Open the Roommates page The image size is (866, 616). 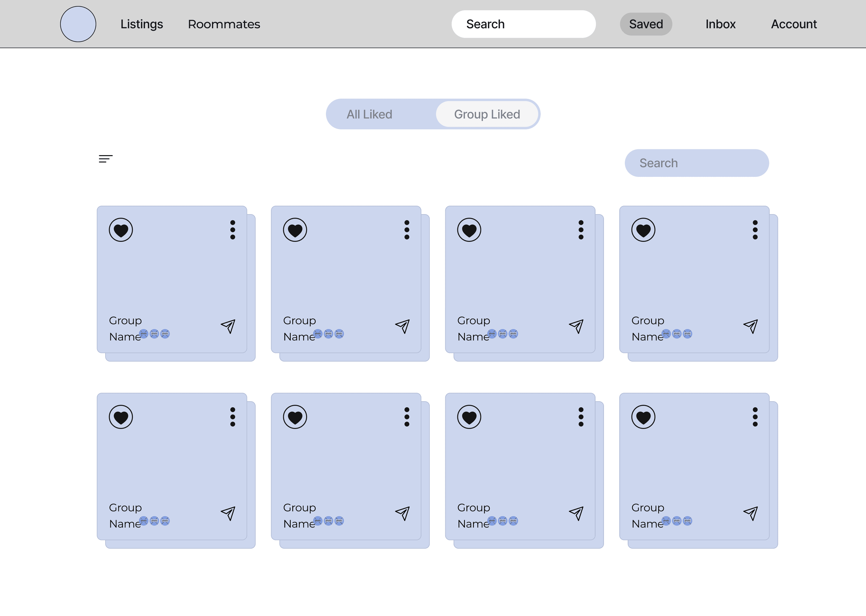(224, 24)
